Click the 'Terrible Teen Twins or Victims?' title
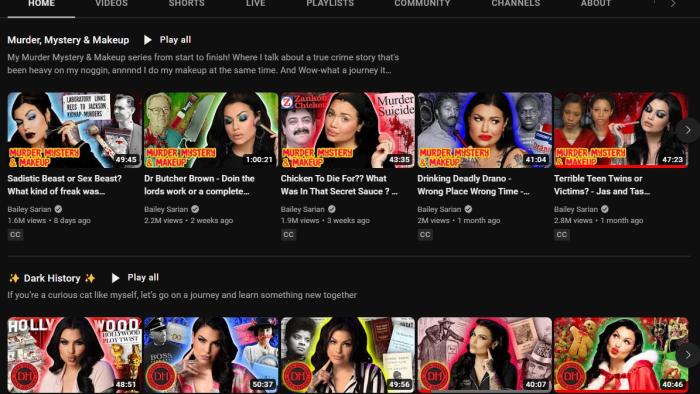 coord(602,185)
